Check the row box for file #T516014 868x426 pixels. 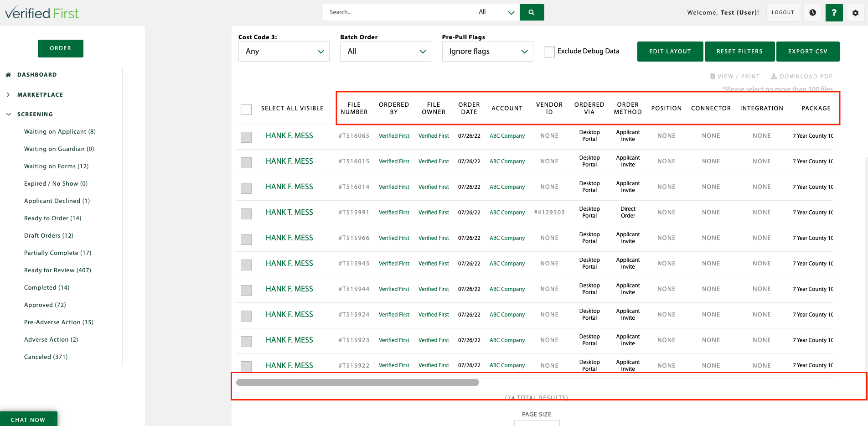coord(246,188)
